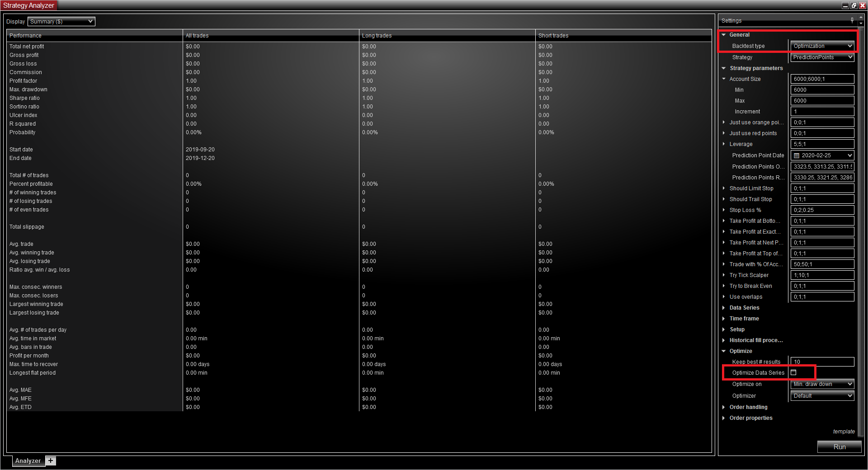Click the Trade with % 50;50;1 field

(822, 264)
